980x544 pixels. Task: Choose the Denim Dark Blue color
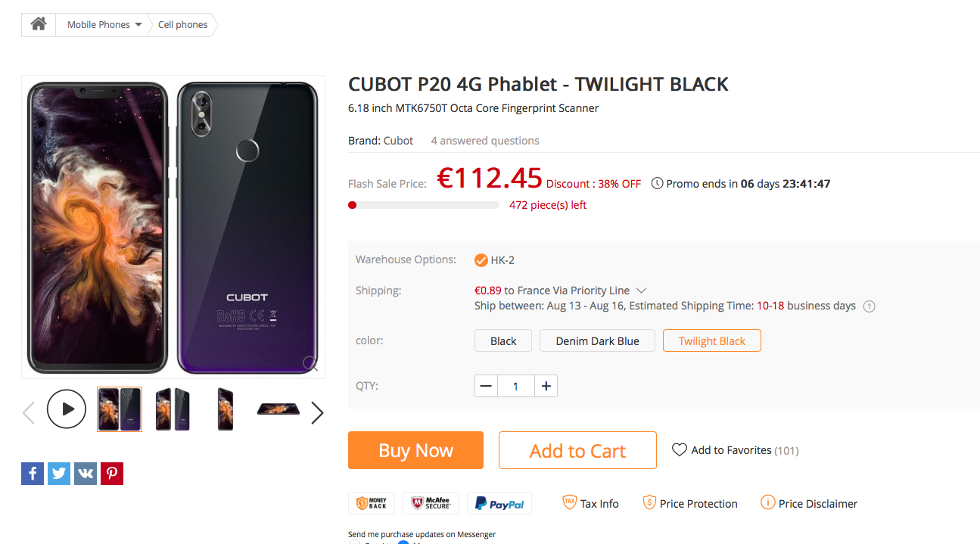coord(597,341)
